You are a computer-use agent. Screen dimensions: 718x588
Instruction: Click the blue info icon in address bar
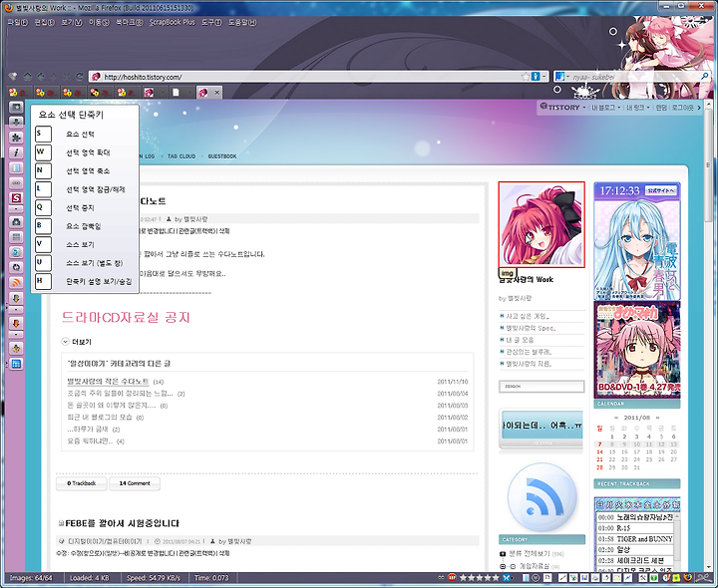(x=536, y=77)
